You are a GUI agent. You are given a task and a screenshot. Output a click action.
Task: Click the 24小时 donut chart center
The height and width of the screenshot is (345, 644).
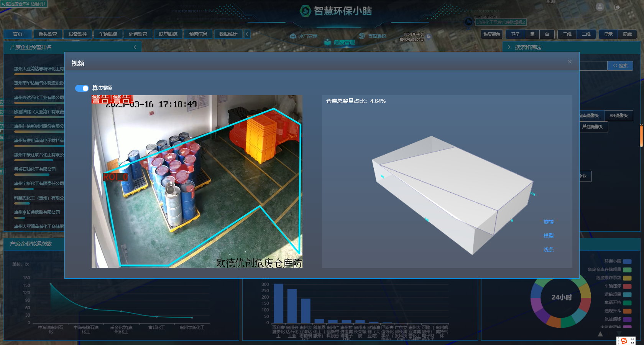[561, 297]
